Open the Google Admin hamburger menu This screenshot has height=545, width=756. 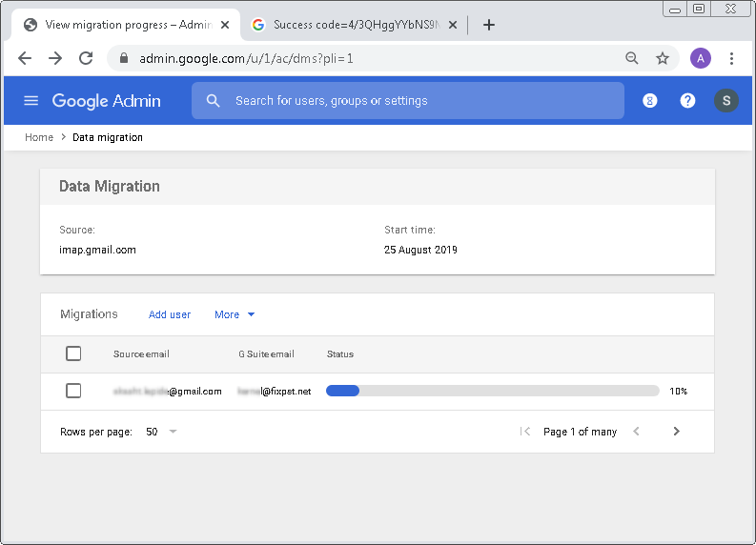(x=31, y=101)
